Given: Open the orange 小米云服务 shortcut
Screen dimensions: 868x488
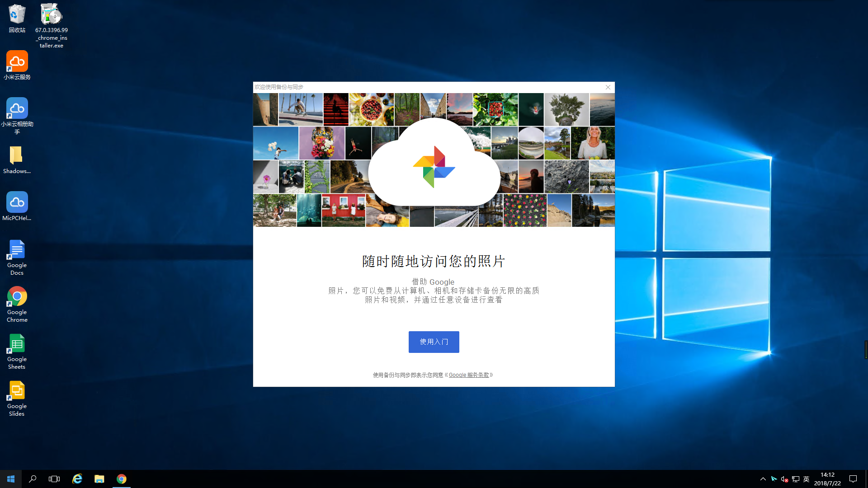Looking at the screenshot, I should pos(17,66).
